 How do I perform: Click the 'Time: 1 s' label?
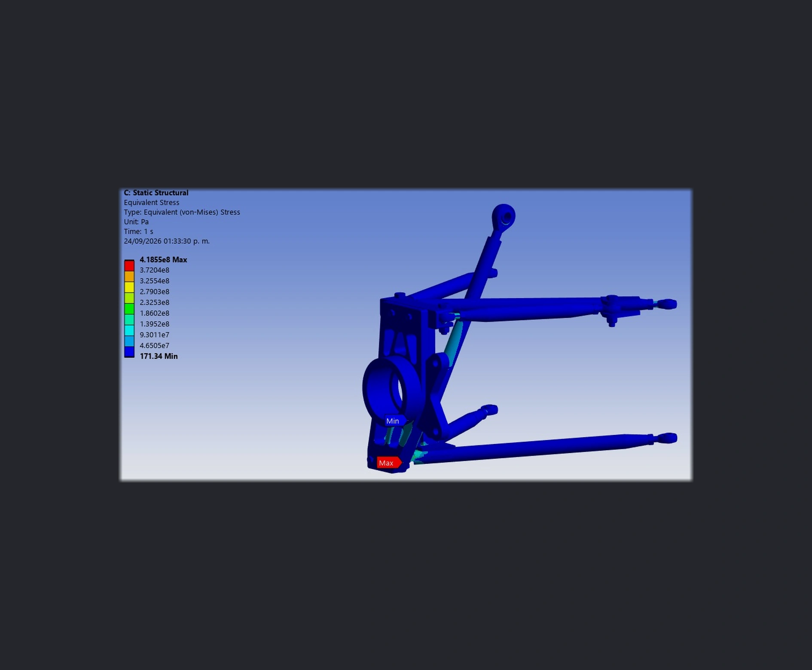(x=138, y=231)
